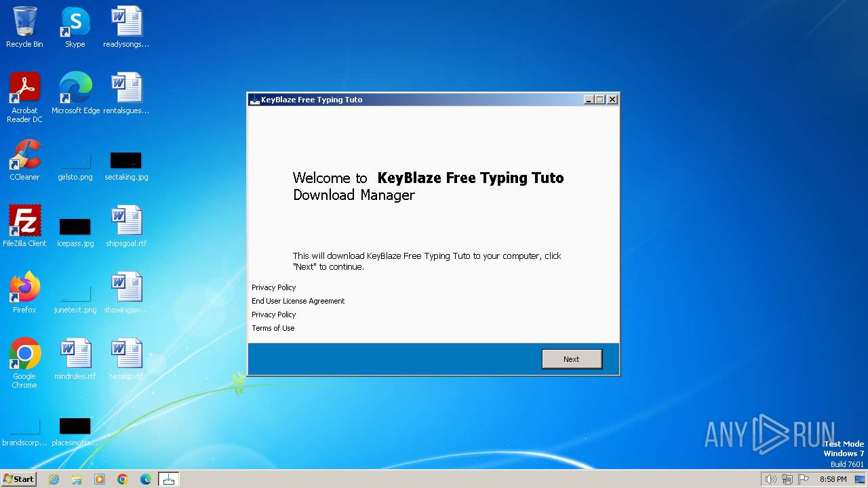
Task: Minimize the KeyBlaze download manager window
Action: [x=589, y=100]
